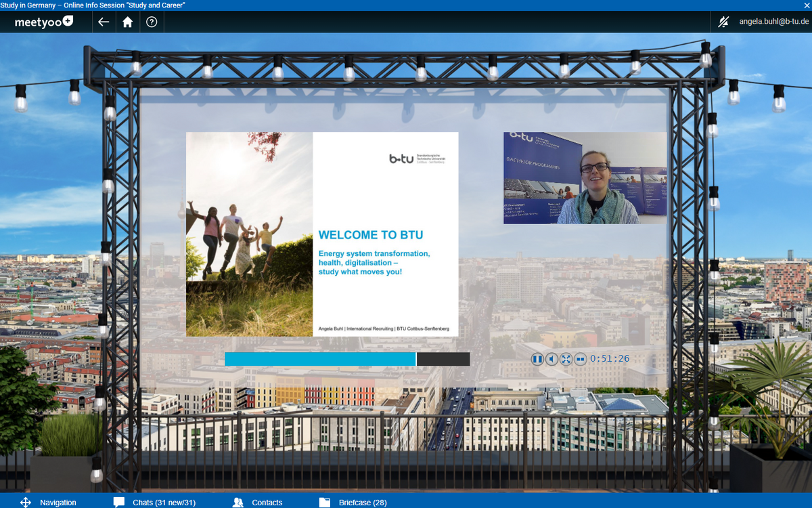Image resolution: width=812 pixels, height=508 pixels.
Task: Open the help question mark icon
Action: pyautogui.click(x=152, y=22)
